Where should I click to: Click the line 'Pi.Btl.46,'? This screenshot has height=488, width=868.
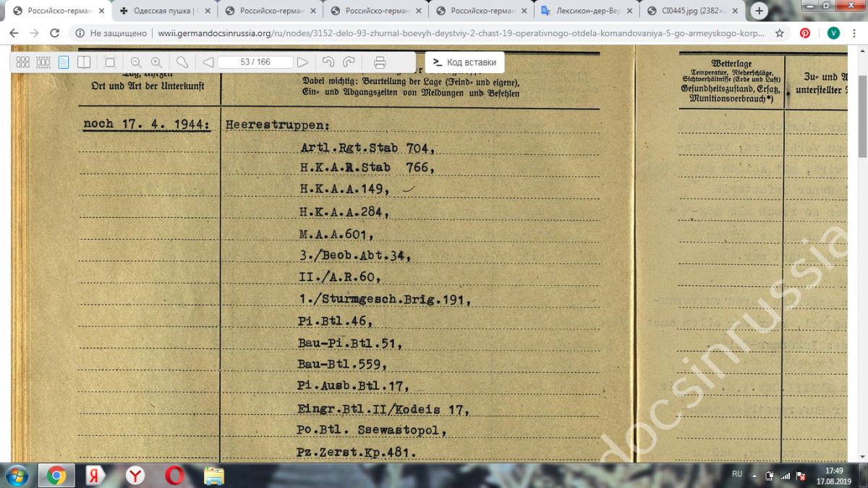(x=335, y=321)
